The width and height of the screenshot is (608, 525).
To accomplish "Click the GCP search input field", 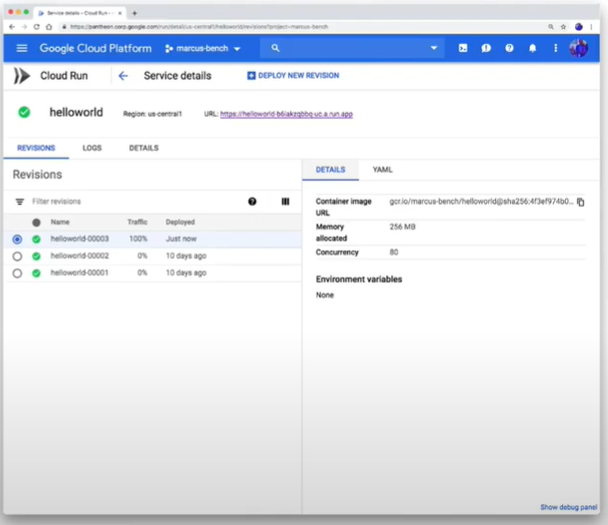I will pyautogui.click(x=353, y=48).
